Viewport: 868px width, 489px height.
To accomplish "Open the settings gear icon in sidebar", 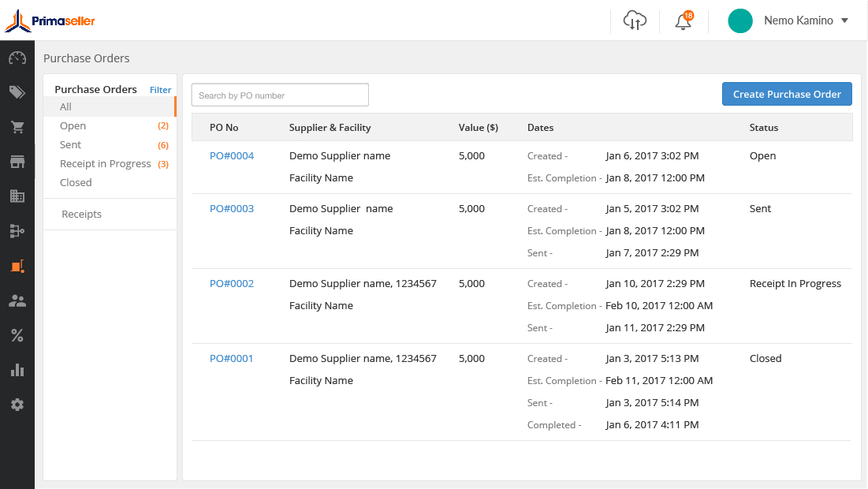I will click(17, 405).
